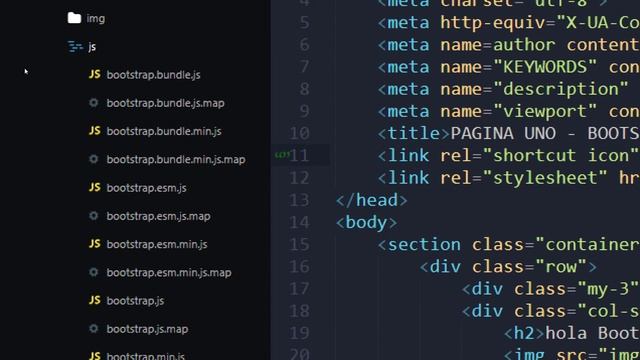Image resolution: width=640 pixels, height=360 pixels.
Task: Click the gutter marker beside line 11
Action: [x=282, y=155]
